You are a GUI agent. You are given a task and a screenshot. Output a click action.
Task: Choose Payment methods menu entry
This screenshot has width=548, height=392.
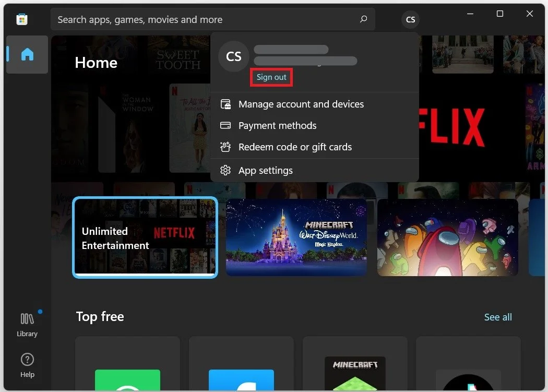coord(315,126)
